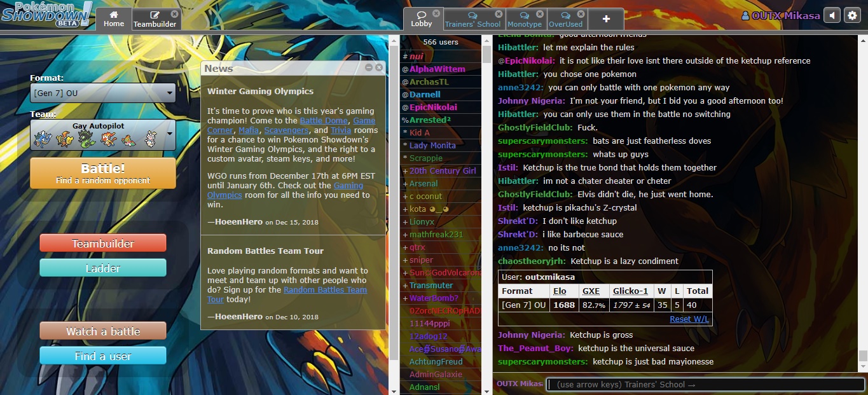Click the Watch a battle button
Image resolution: width=868 pixels, height=395 pixels.
click(103, 331)
